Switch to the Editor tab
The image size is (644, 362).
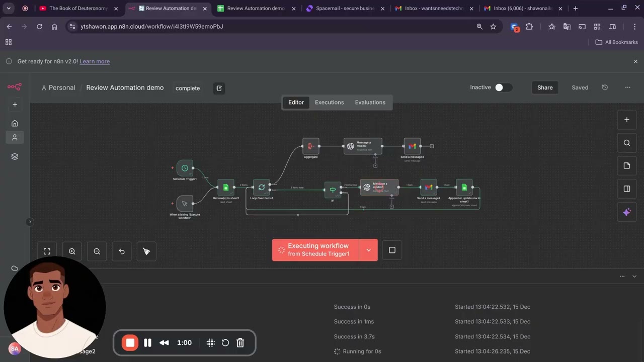click(x=296, y=102)
